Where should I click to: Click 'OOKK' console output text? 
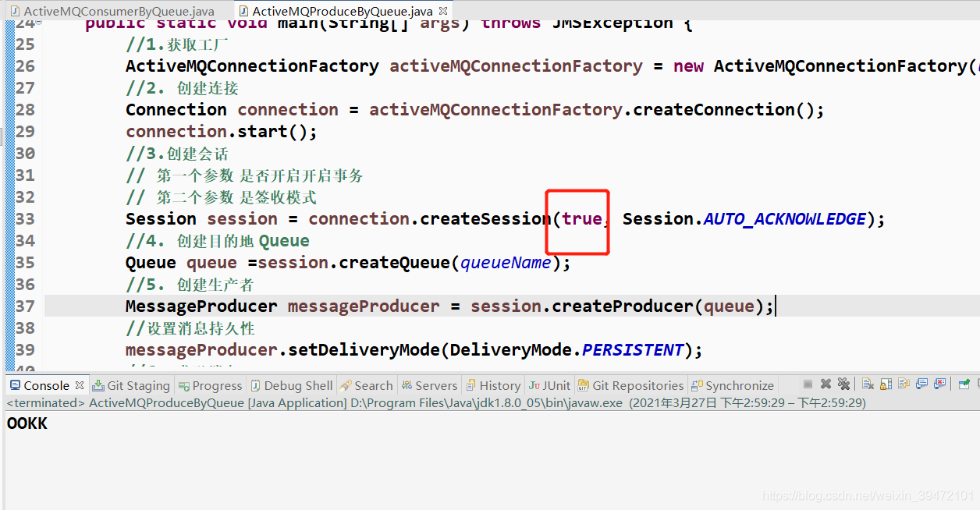[27, 423]
